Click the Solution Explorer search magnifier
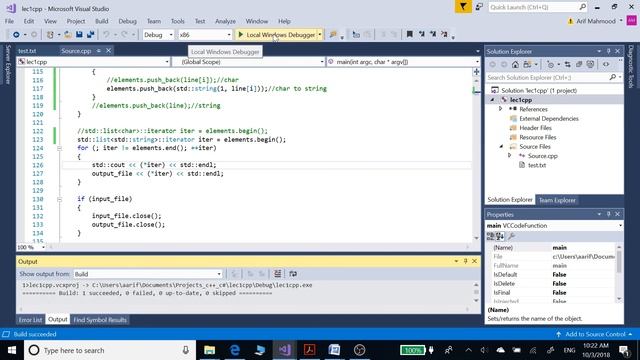Viewport: 640px width, 360px height. 612,77
